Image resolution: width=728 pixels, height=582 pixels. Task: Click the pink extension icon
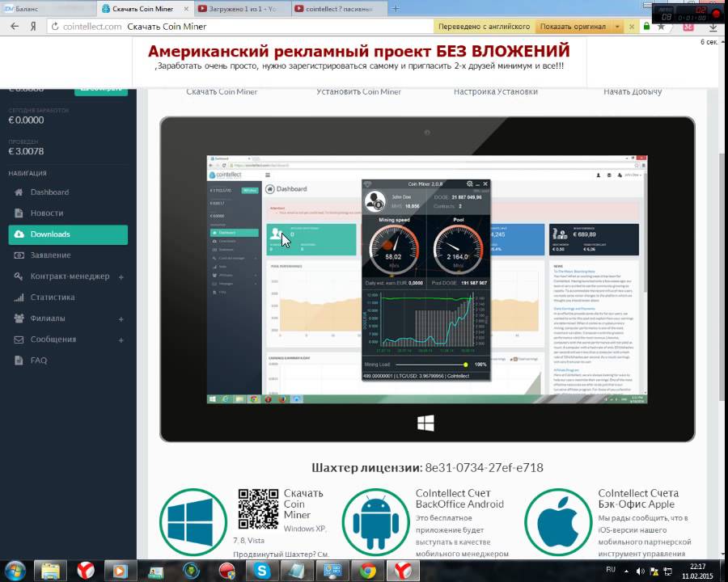688,27
